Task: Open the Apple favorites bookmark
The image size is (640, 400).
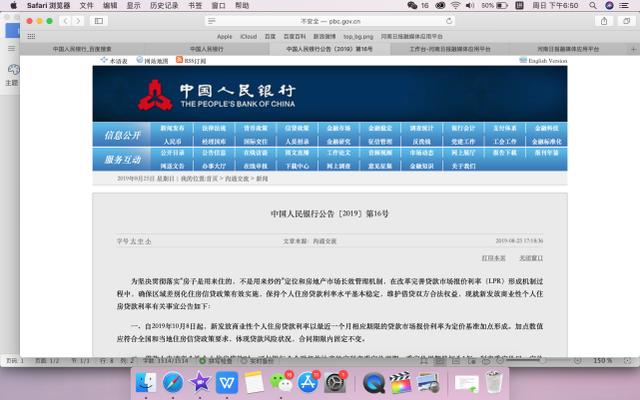Action: [224, 36]
